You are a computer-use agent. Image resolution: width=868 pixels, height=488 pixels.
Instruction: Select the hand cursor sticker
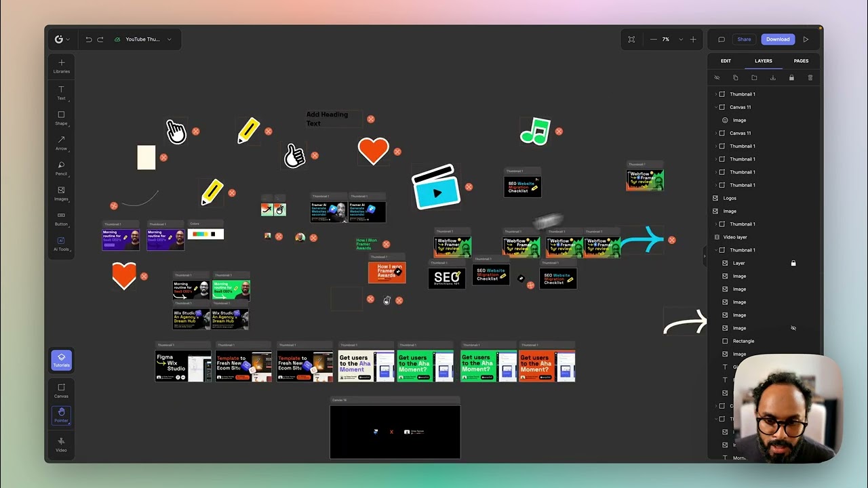(x=176, y=131)
